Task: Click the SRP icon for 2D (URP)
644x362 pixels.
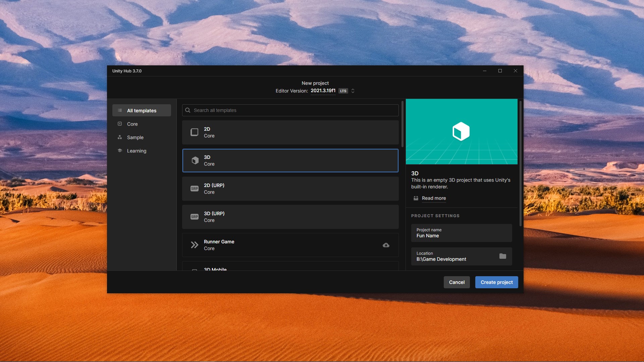Action: click(195, 189)
